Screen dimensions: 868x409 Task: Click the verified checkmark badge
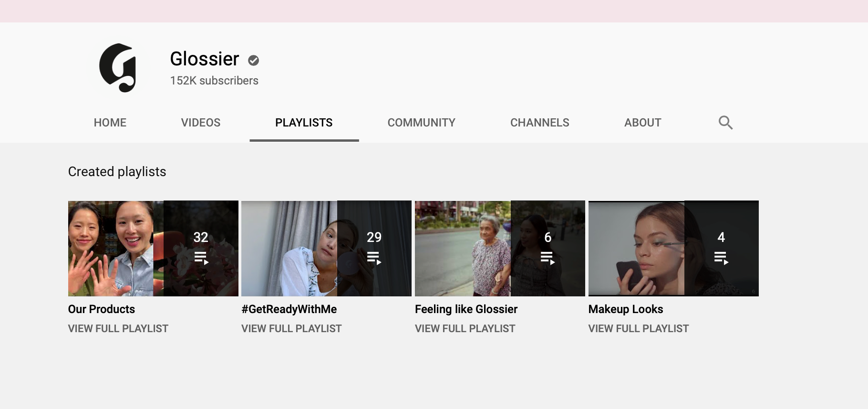tap(254, 60)
